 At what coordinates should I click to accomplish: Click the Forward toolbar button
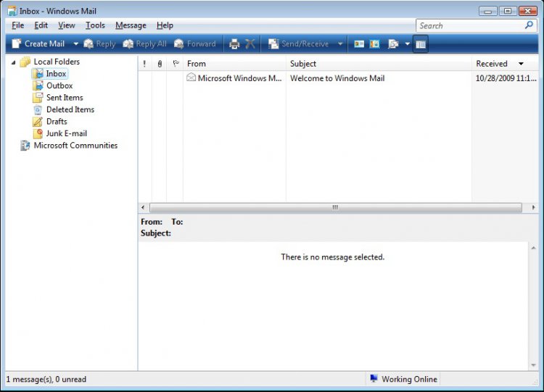click(x=195, y=43)
